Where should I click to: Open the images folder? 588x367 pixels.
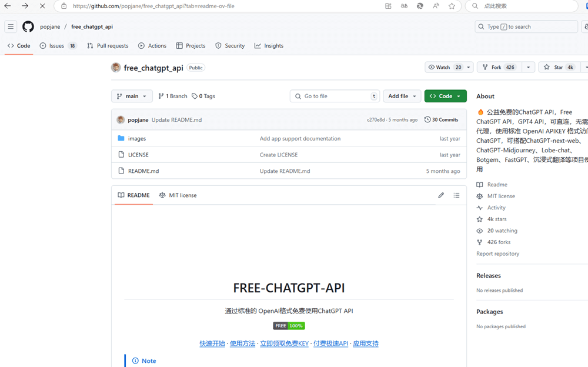click(137, 139)
